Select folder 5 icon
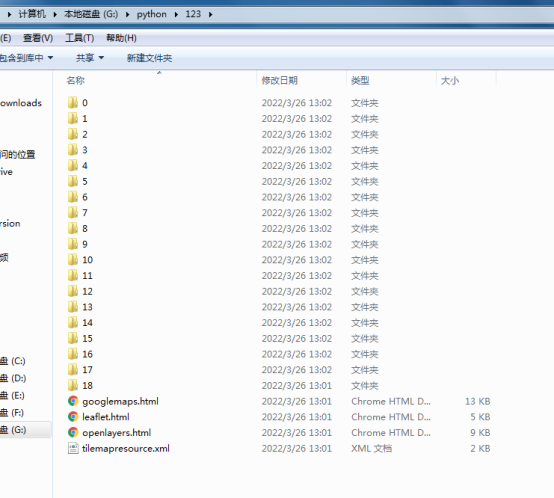 (x=73, y=181)
